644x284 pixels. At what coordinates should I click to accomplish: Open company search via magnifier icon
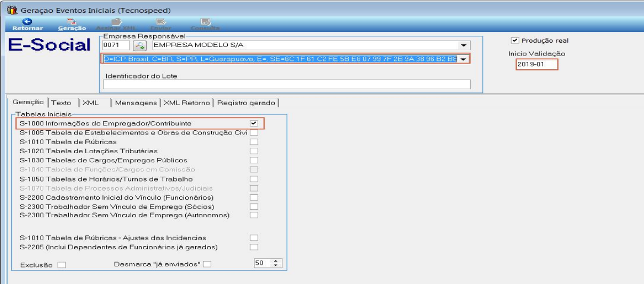click(x=139, y=45)
